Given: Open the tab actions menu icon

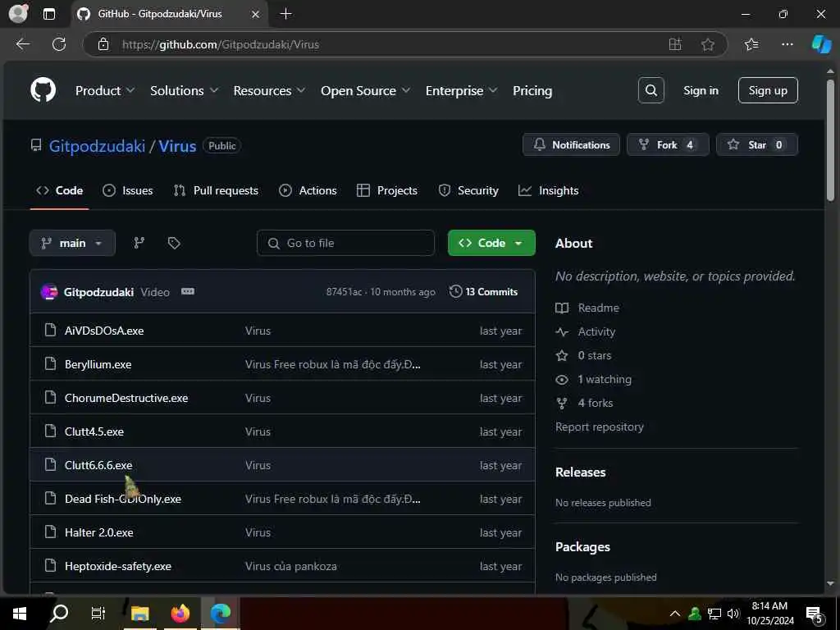Looking at the screenshot, I should coord(48,14).
